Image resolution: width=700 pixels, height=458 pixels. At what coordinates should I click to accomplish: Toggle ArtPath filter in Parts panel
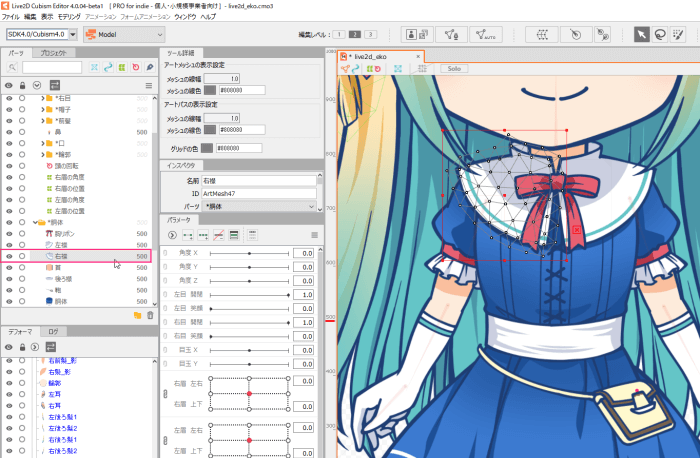coord(108,67)
